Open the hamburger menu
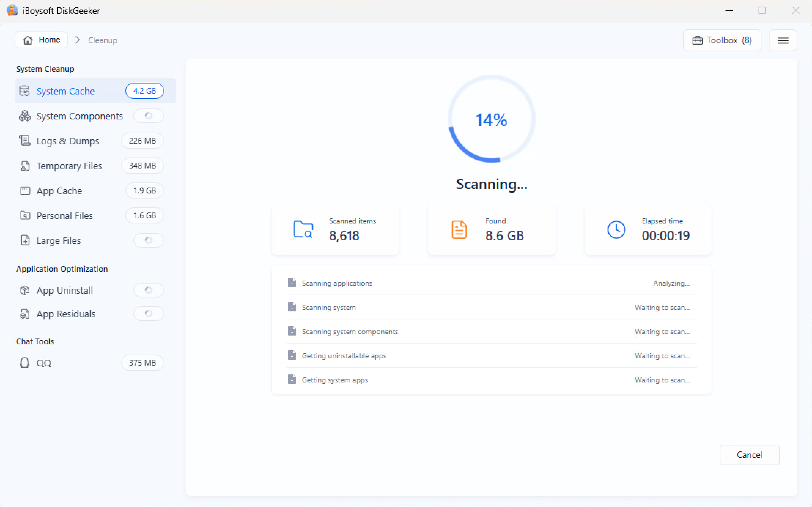Image resolution: width=812 pixels, height=507 pixels. tap(783, 40)
